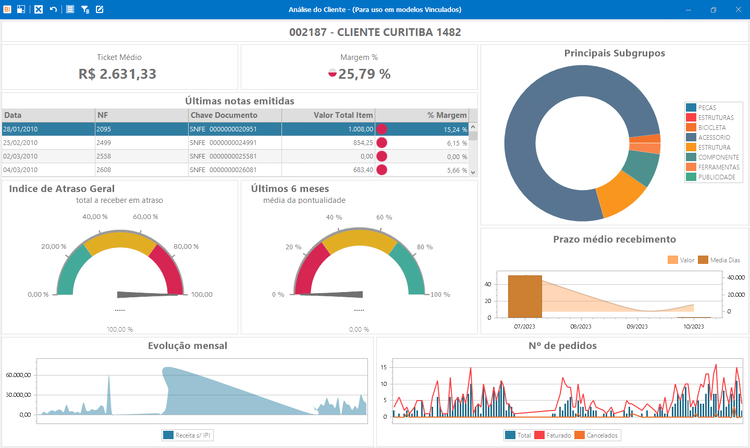Click the Total legend item

click(518, 435)
